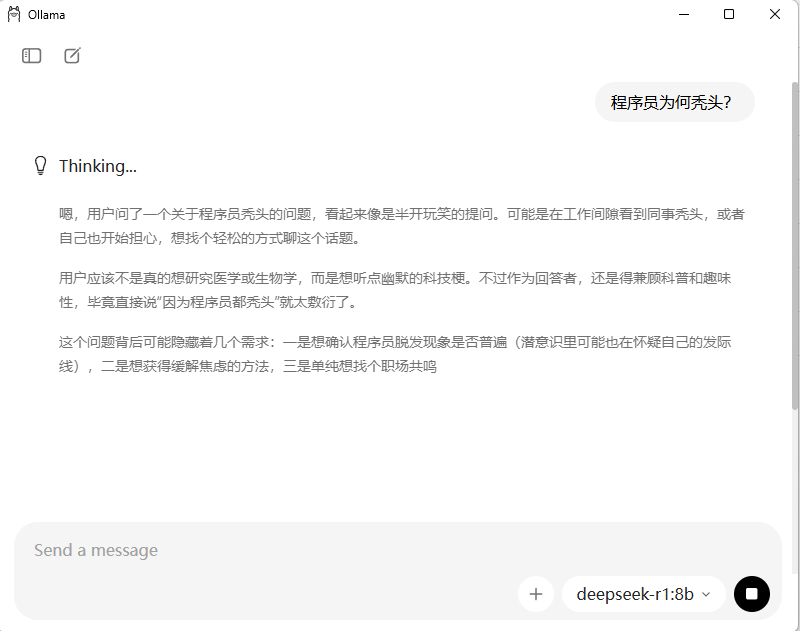Start a new chat with the pencil icon
This screenshot has width=800, height=631.
[72, 56]
